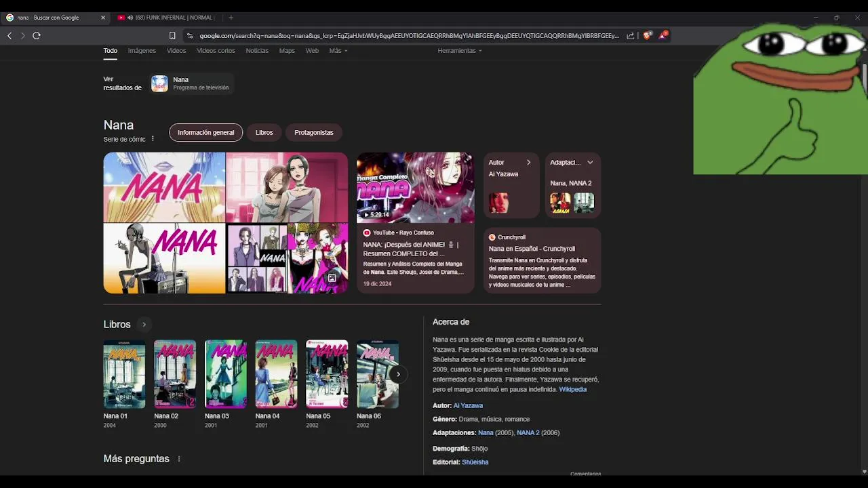The width and height of the screenshot is (868, 488).
Task: Open the smoking girl NANA image
Action: point(164,258)
